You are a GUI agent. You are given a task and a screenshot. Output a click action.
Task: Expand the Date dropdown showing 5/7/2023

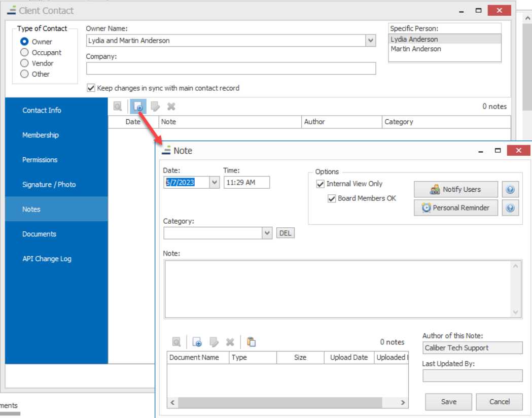coord(214,182)
